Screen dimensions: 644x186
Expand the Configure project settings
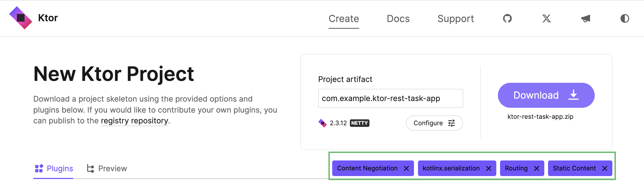click(x=434, y=123)
